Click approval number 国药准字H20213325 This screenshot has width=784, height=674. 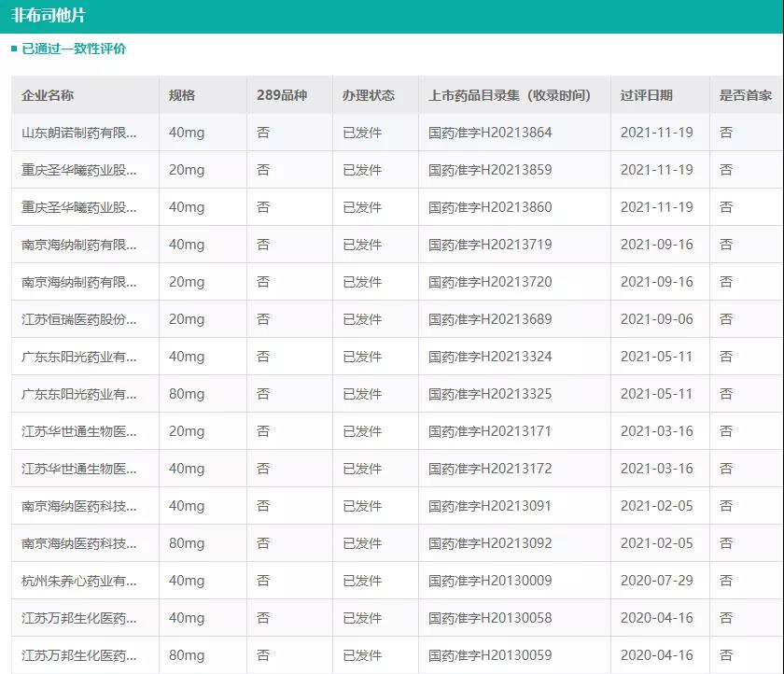pyautogui.click(x=490, y=394)
